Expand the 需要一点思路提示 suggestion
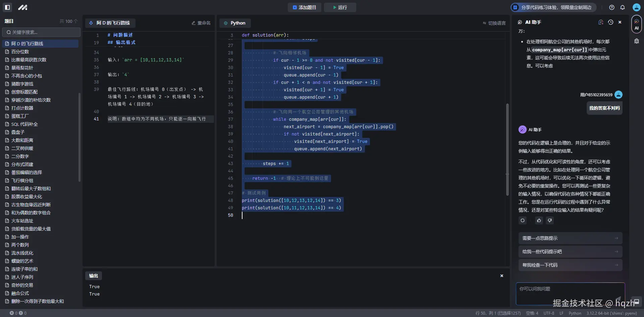 click(x=570, y=238)
